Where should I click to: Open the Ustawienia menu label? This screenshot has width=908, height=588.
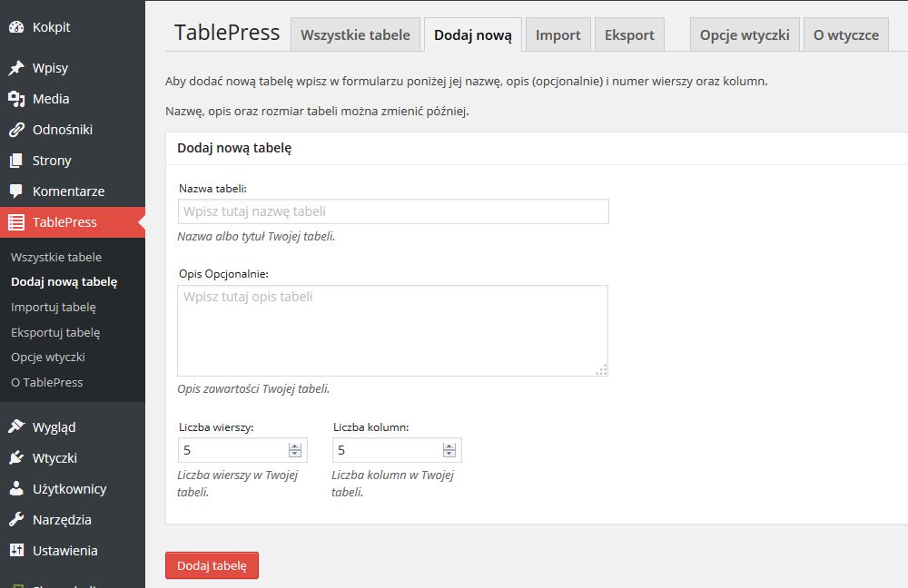coord(64,551)
